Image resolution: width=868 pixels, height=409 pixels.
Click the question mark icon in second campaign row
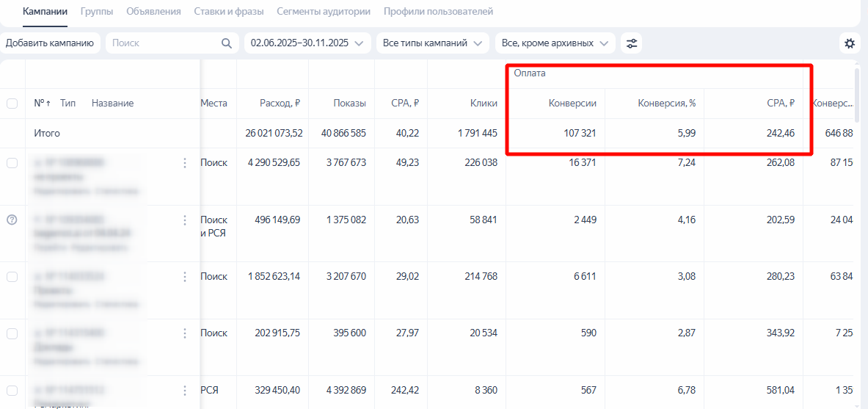(x=12, y=220)
